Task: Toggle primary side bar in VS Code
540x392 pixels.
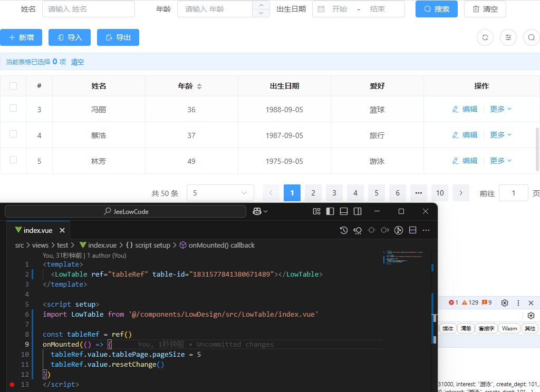Action: (x=330, y=211)
